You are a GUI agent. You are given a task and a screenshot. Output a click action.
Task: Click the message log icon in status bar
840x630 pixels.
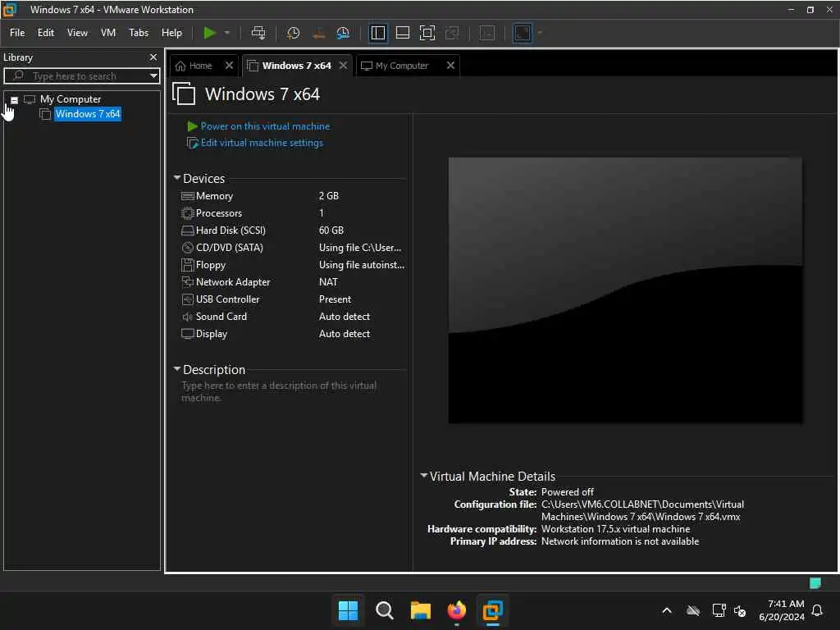(x=815, y=583)
